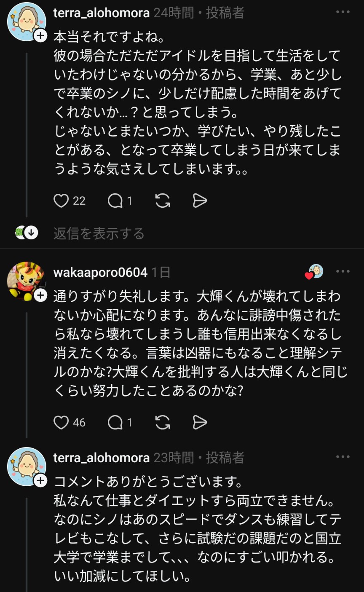The image size is (364, 592).
Task: Open more options on the bottom comment
Action: pos(343,457)
